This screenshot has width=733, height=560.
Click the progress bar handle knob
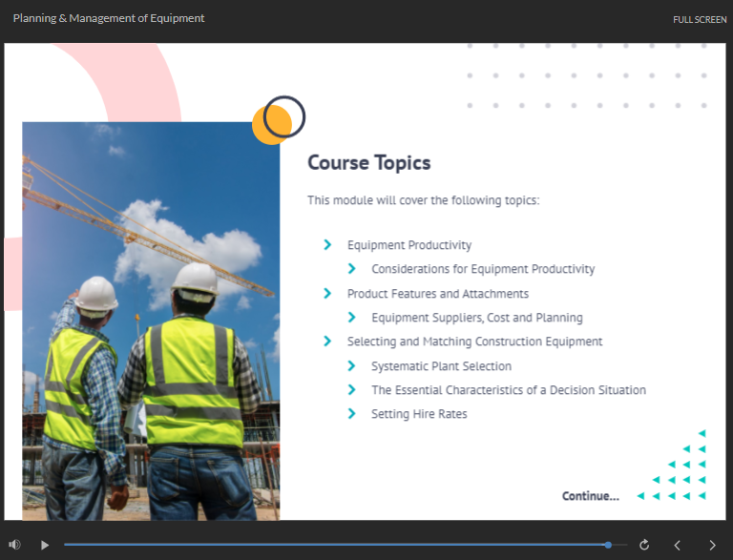(608, 545)
